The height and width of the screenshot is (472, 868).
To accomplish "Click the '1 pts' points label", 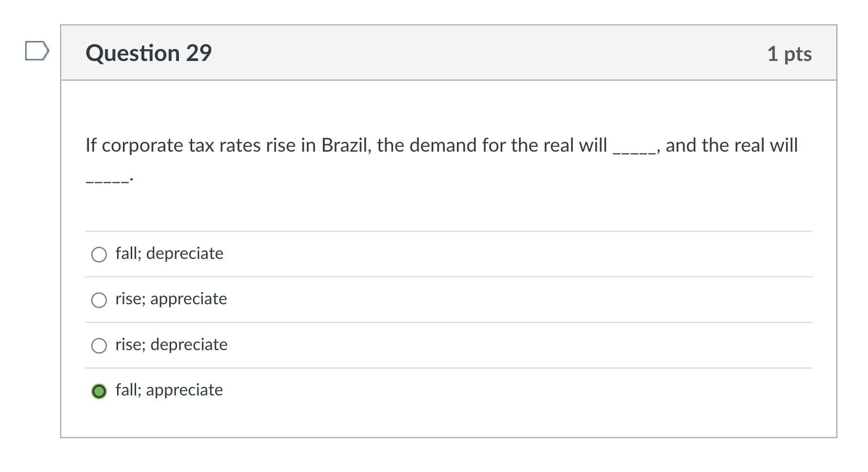I will point(789,54).
